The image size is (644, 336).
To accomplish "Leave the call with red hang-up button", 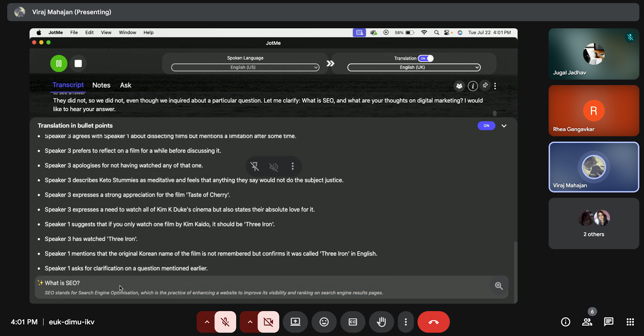I will 433,322.
